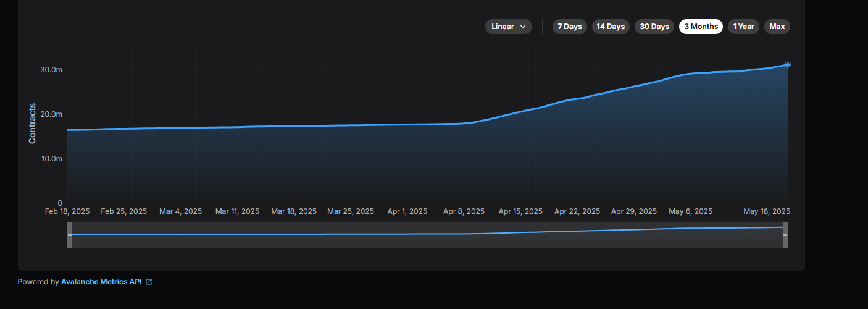868x309 pixels.
Task: Select the 7 Days range
Action: point(570,27)
